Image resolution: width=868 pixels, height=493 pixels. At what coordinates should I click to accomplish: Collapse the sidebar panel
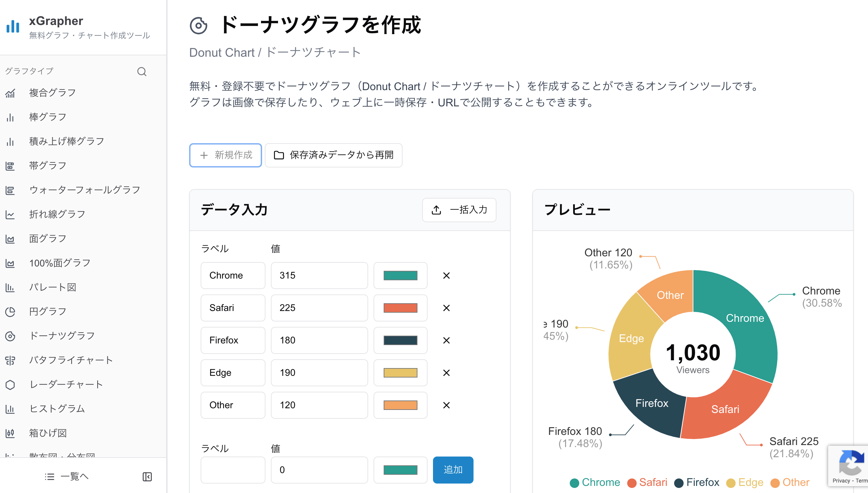coord(147,476)
